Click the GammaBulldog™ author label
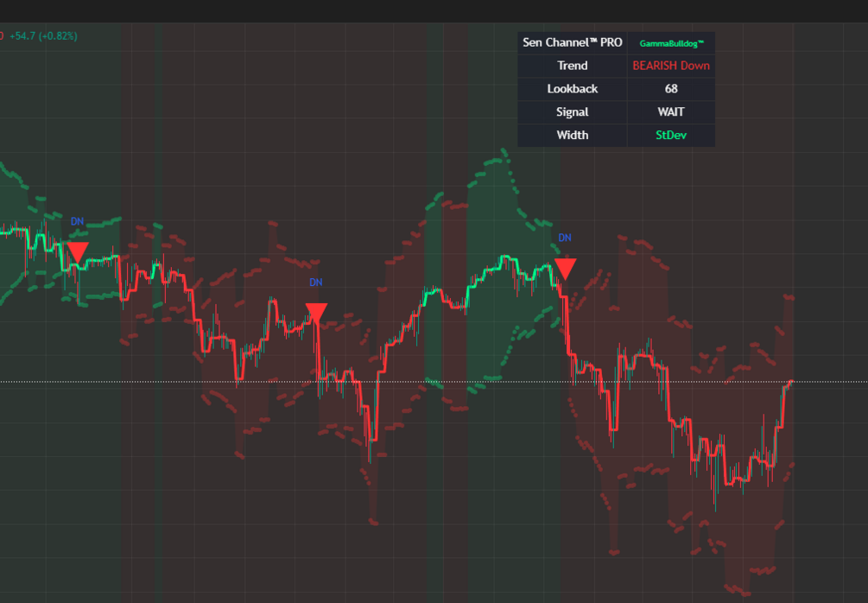868x603 pixels. click(x=671, y=43)
